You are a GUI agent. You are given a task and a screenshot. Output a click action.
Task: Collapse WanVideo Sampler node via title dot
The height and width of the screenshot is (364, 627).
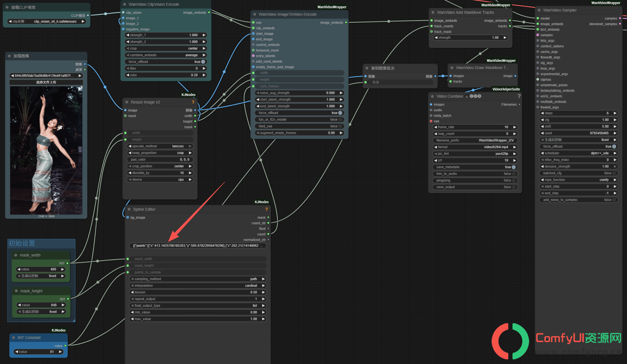click(x=539, y=10)
